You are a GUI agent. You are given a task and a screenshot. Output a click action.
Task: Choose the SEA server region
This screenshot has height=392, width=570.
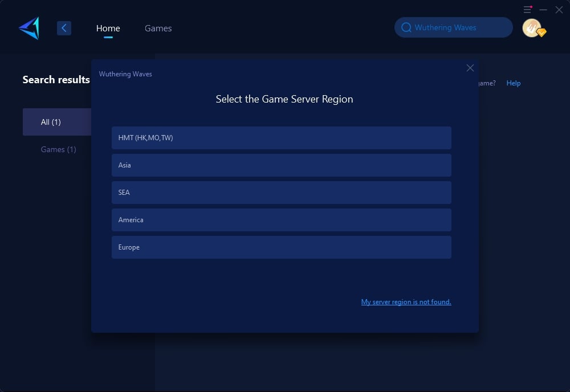click(282, 193)
